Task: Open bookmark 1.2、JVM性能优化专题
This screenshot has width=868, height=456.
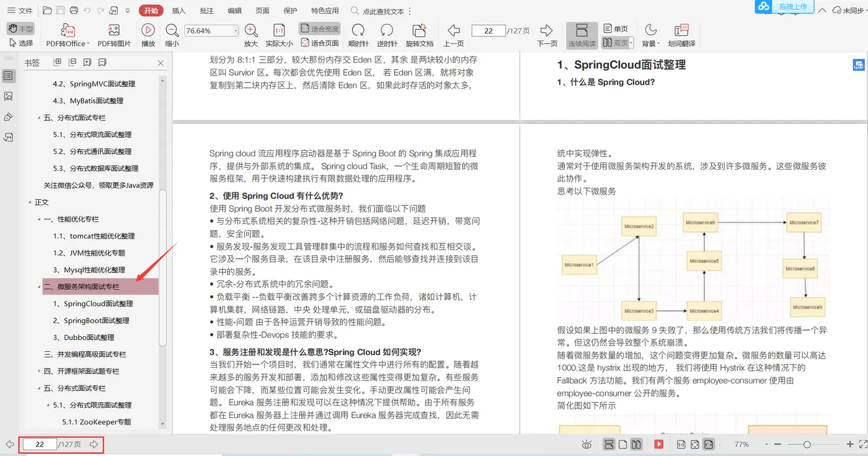Action: pyautogui.click(x=89, y=253)
